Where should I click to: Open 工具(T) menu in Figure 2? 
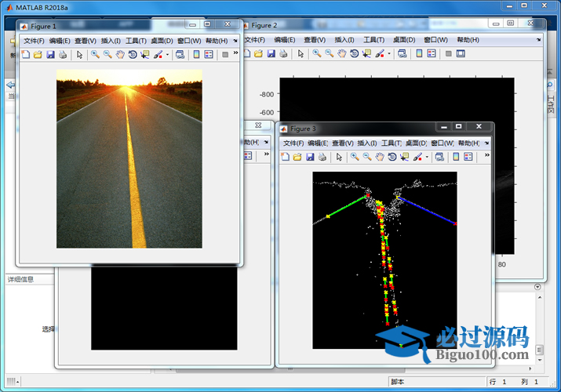click(374, 40)
